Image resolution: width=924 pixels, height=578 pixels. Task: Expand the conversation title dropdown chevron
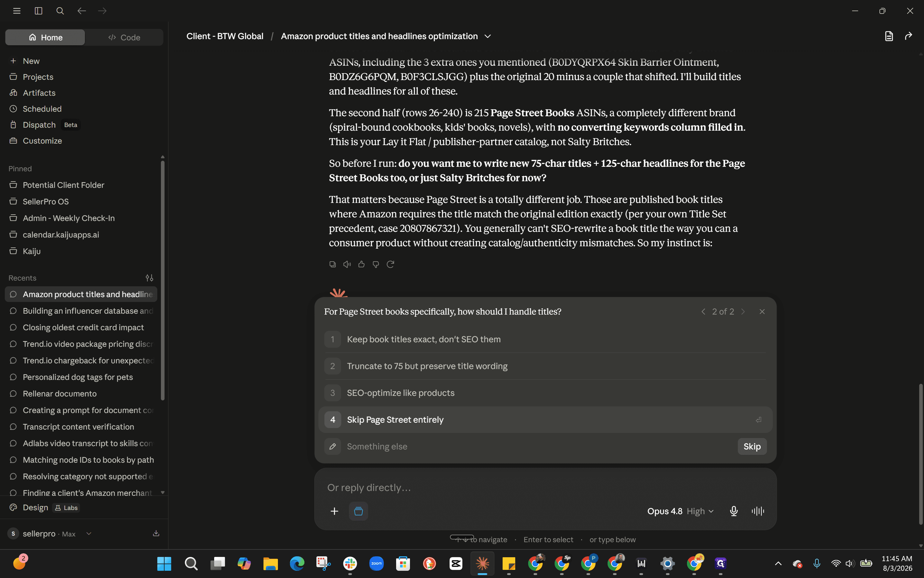[488, 36]
